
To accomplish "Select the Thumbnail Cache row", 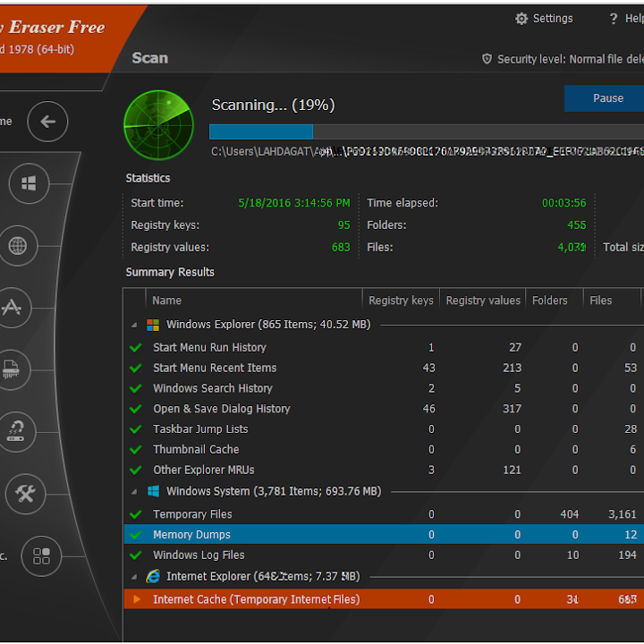I will (x=384, y=450).
